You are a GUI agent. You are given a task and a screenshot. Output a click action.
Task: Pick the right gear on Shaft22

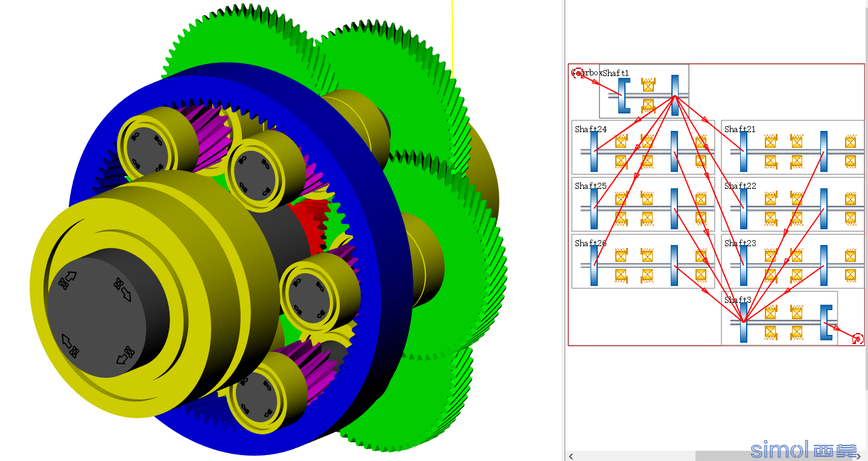(x=824, y=209)
